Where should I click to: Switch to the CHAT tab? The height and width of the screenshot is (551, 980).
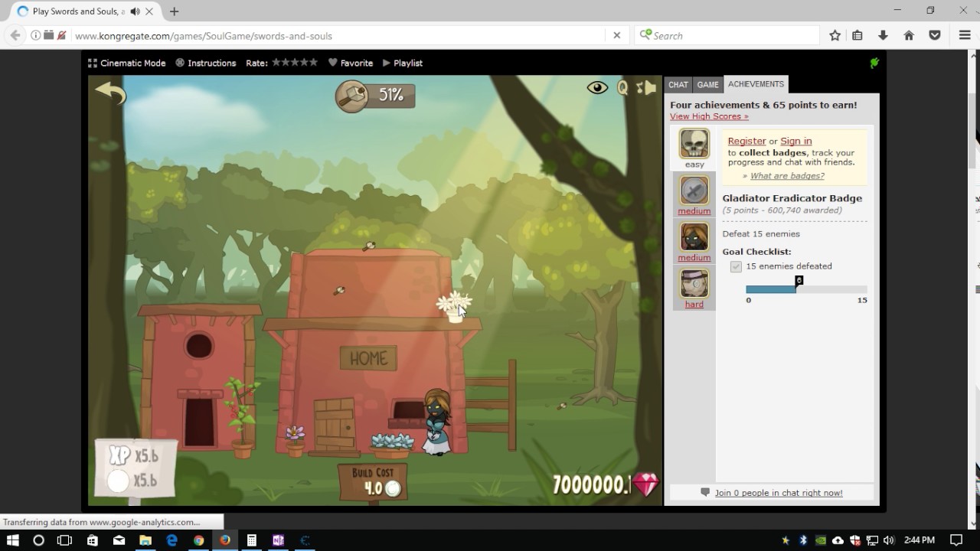tap(678, 85)
